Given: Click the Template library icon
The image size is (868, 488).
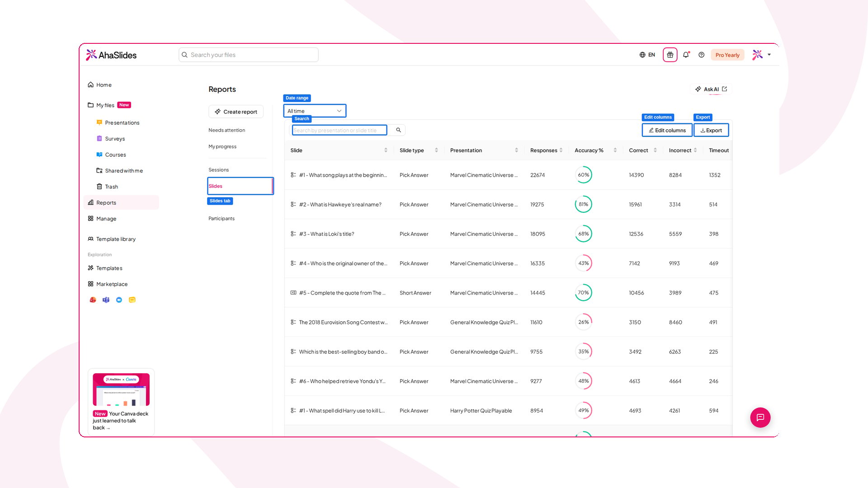Looking at the screenshot, I should (90, 239).
